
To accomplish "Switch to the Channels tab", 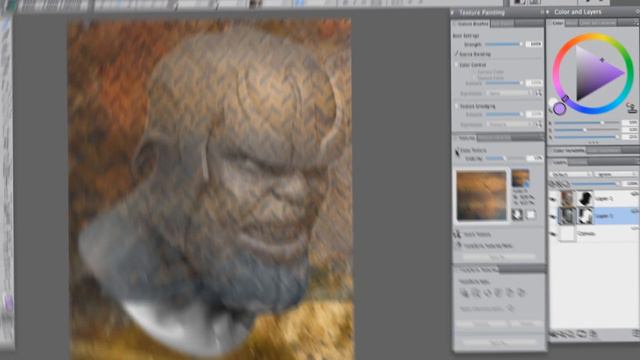I will tap(578, 162).
